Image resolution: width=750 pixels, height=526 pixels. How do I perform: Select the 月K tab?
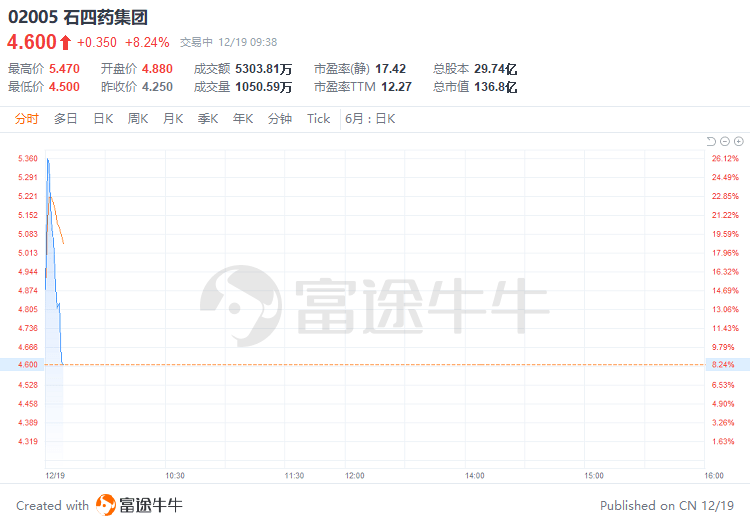click(173, 119)
